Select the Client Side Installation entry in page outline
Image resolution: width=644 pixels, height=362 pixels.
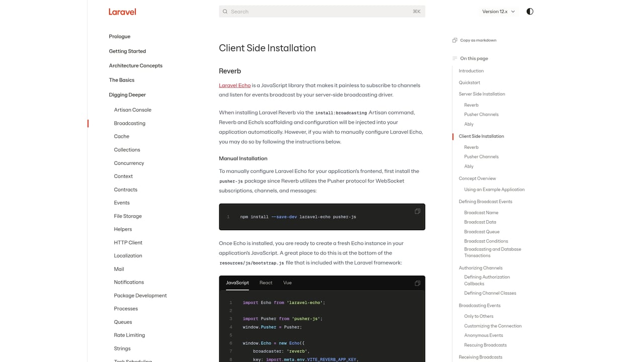pyautogui.click(x=481, y=136)
